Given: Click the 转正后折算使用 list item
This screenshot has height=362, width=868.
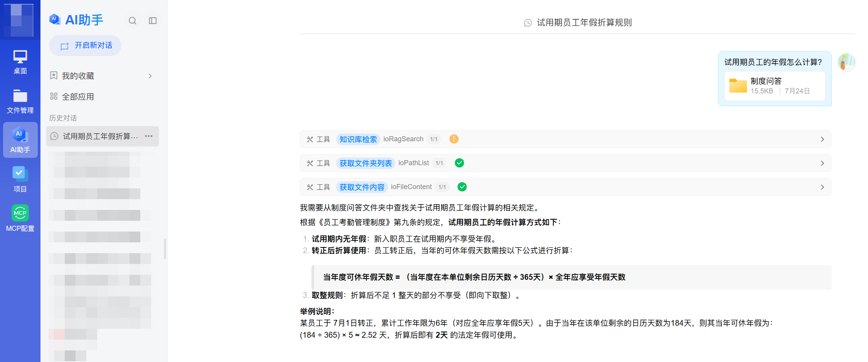Looking at the screenshot, I should 442,250.
